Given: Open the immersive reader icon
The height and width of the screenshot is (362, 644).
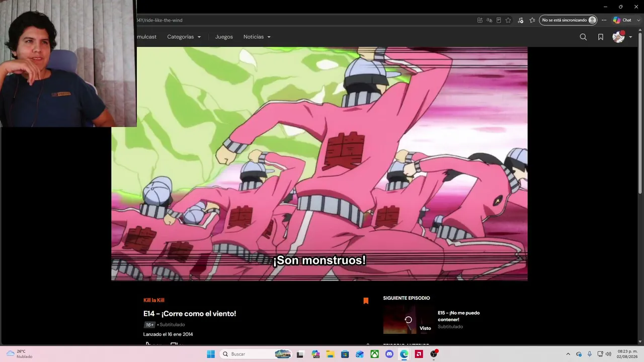Looking at the screenshot, I should tap(499, 20).
